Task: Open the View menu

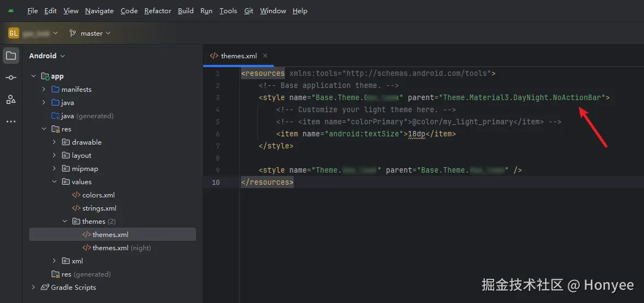Action: tap(71, 10)
